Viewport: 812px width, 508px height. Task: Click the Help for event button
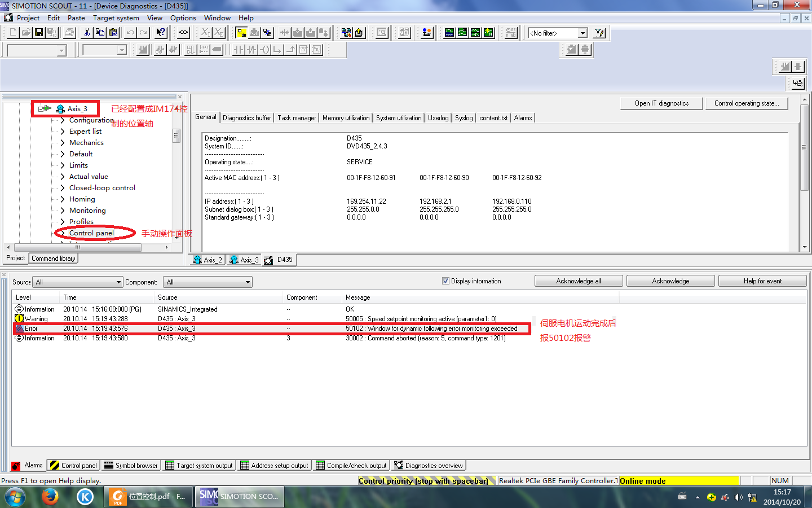(x=762, y=281)
